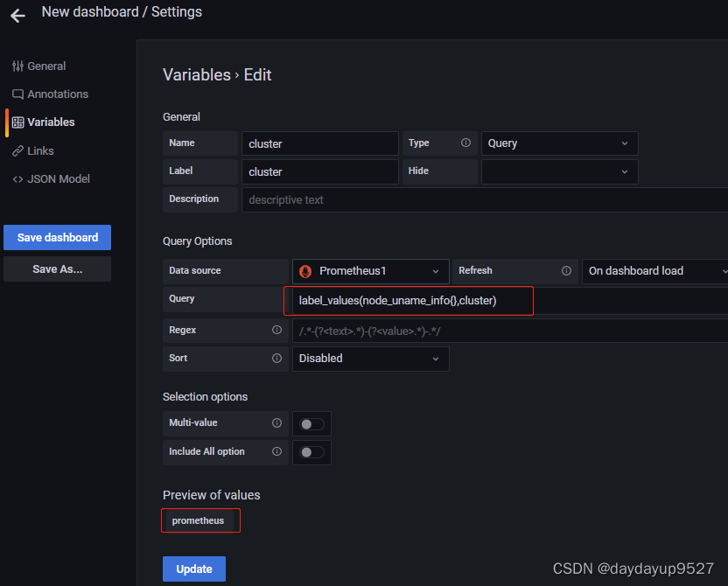The height and width of the screenshot is (586, 728).
Task: Click the Prometheus data source logo icon
Action: click(x=306, y=271)
